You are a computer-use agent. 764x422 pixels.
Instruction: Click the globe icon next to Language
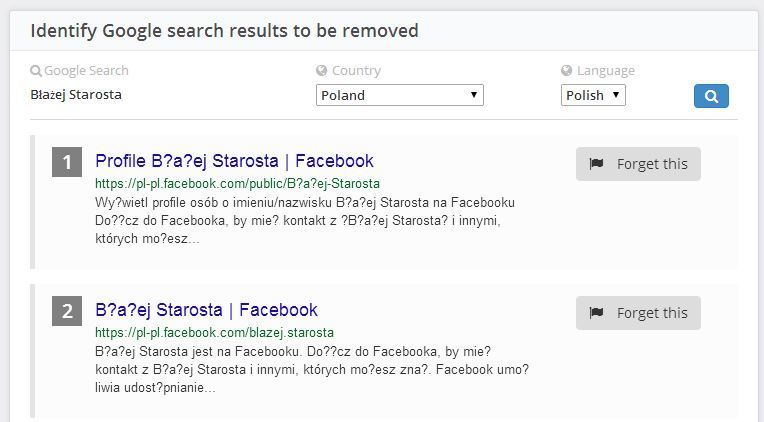click(567, 71)
